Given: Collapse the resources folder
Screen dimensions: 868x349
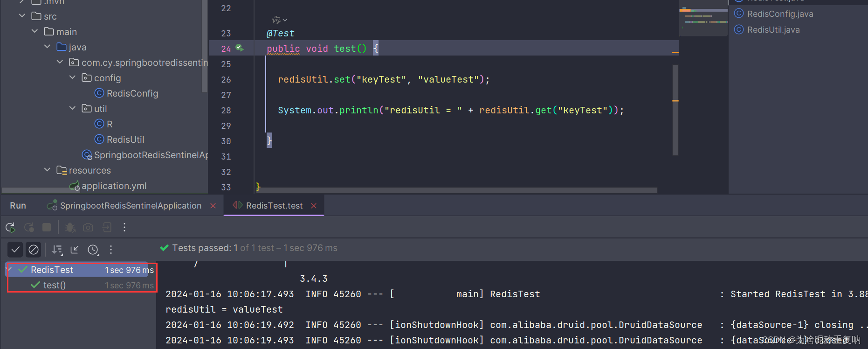Looking at the screenshot, I should point(48,170).
